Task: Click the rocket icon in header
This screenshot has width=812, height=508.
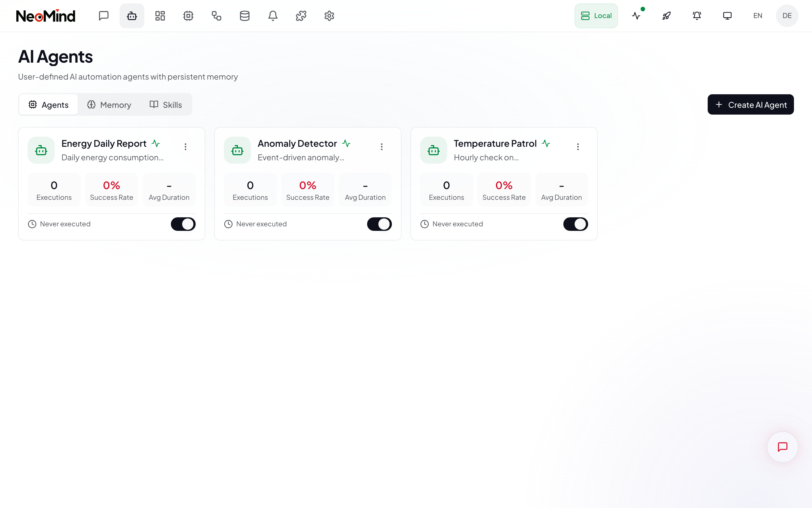Action: click(x=667, y=16)
